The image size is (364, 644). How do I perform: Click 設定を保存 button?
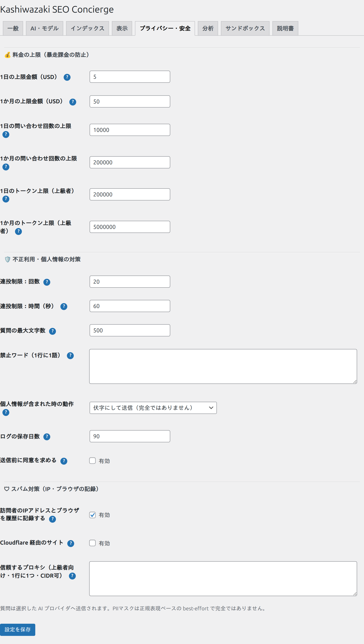pyautogui.click(x=17, y=629)
